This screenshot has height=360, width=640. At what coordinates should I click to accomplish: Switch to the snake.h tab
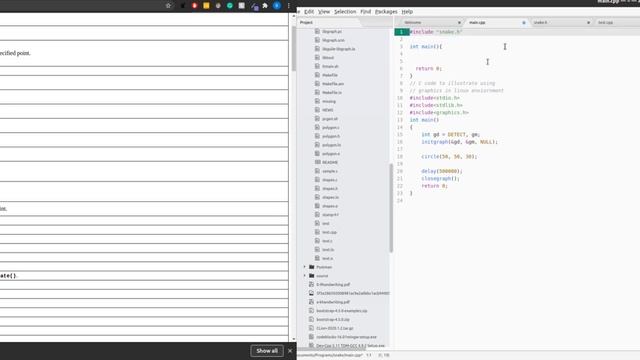pos(540,22)
